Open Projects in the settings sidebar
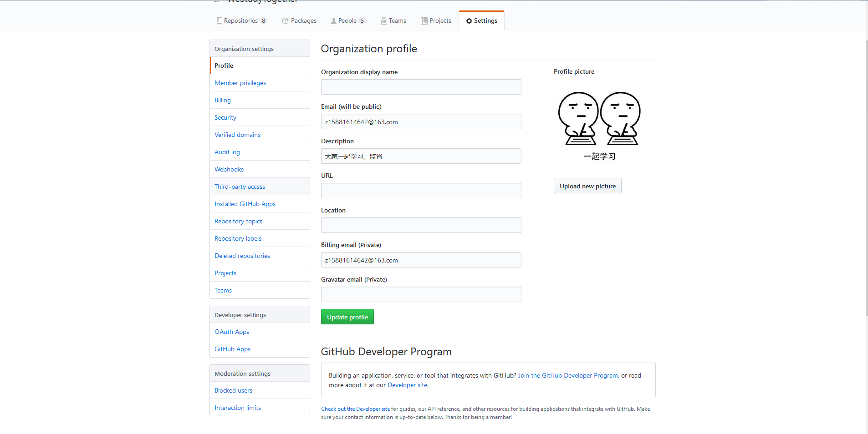The image size is (868, 434). [260, 273]
